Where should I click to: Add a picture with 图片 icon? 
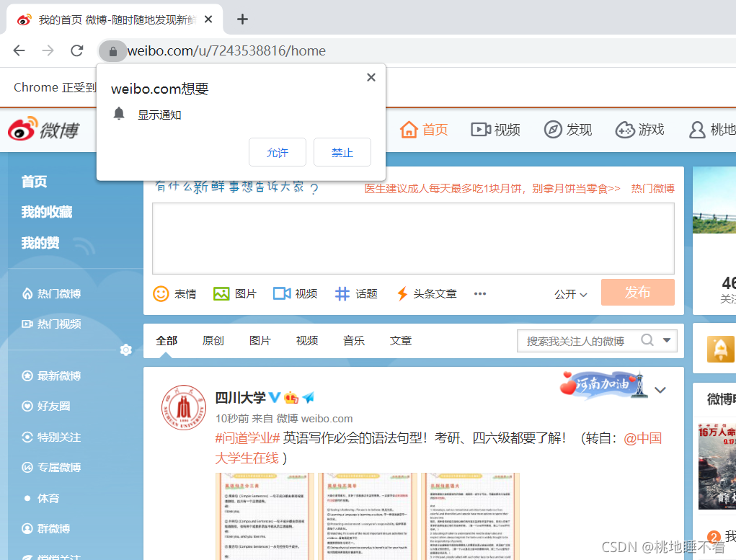pos(235,294)
